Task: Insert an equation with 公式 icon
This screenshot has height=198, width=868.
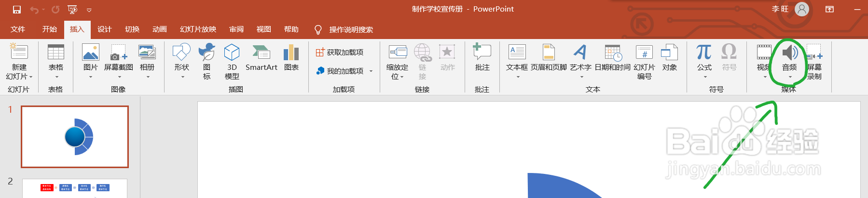Action: click(704, 52)
